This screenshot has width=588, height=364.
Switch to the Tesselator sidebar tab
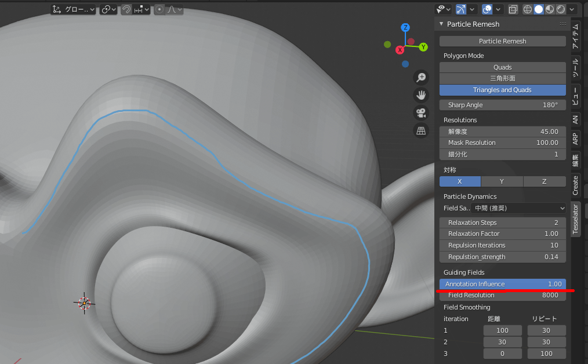click(x=575, y=219)
